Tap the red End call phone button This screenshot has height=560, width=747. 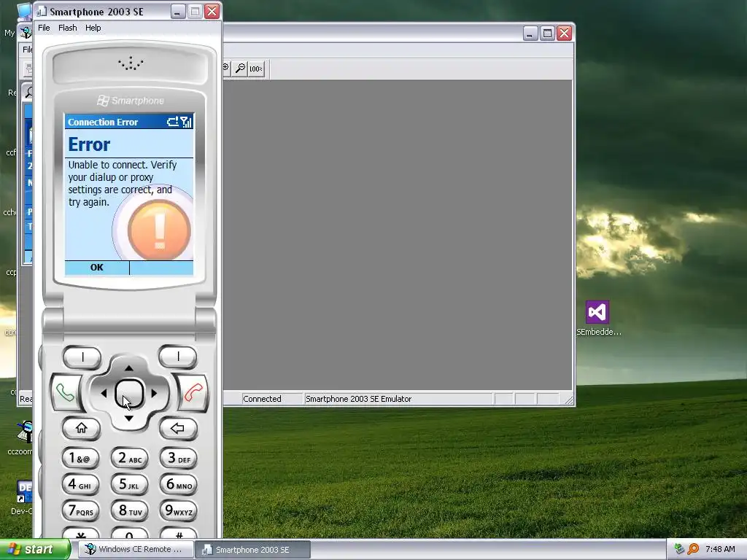tap(193, 393)
